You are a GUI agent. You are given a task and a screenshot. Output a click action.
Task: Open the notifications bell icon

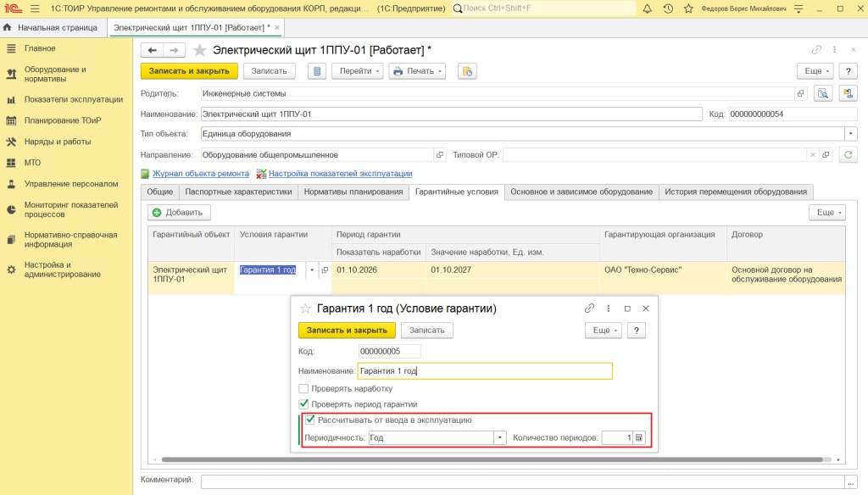(647, 8)
